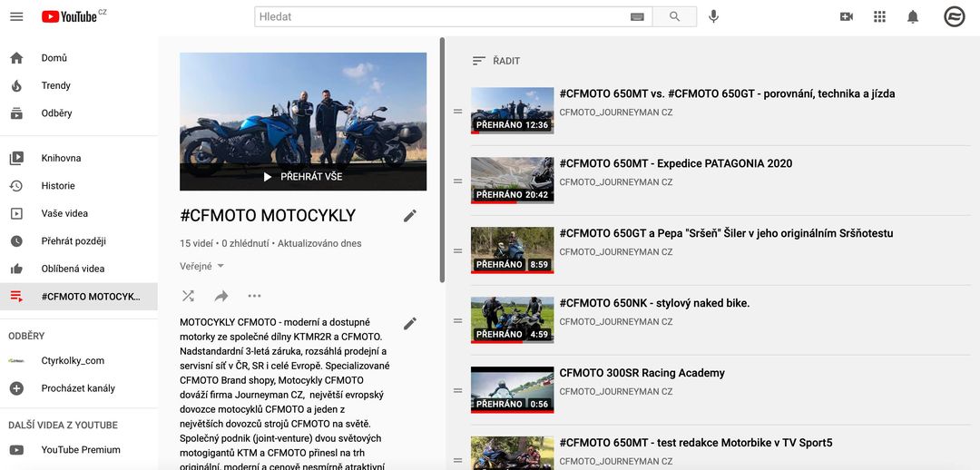Grab reorder handle of 650NK video

[x=457, y=320]
